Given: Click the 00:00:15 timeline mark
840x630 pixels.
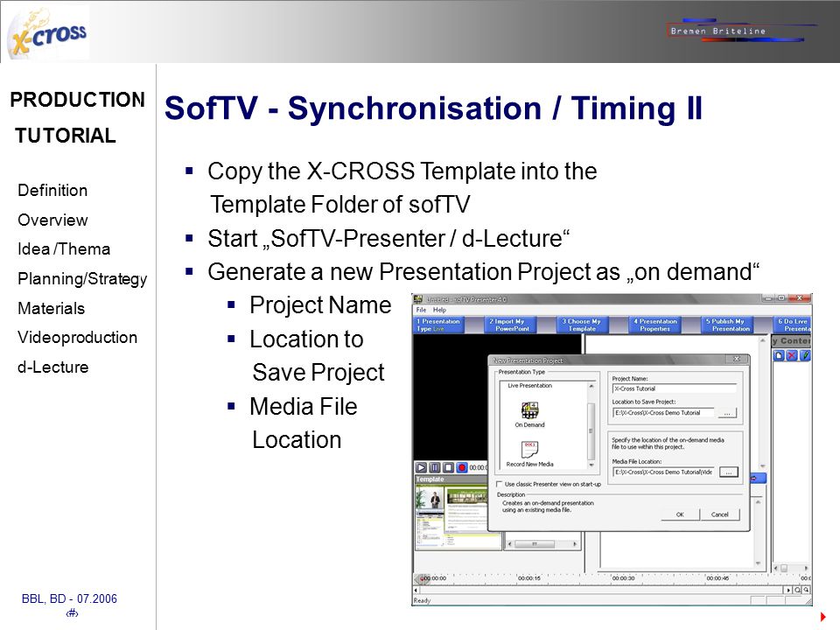Looking at the screenshot, I should point(529,578).
